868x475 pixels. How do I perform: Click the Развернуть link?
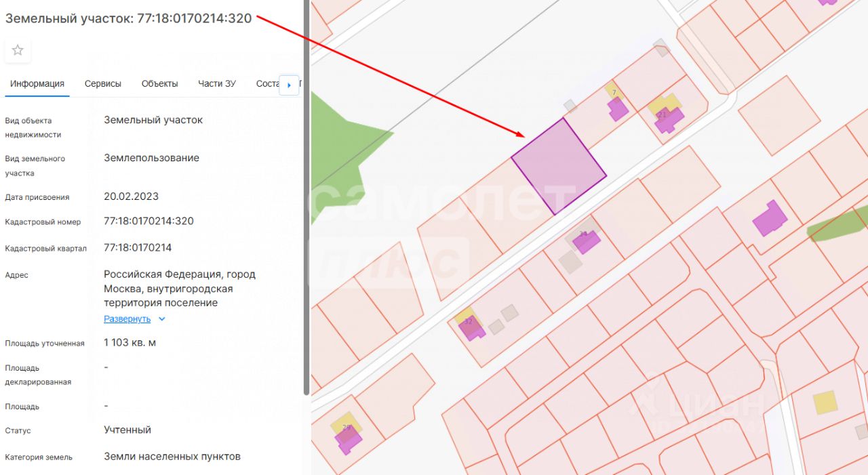[x=127, y=319]
